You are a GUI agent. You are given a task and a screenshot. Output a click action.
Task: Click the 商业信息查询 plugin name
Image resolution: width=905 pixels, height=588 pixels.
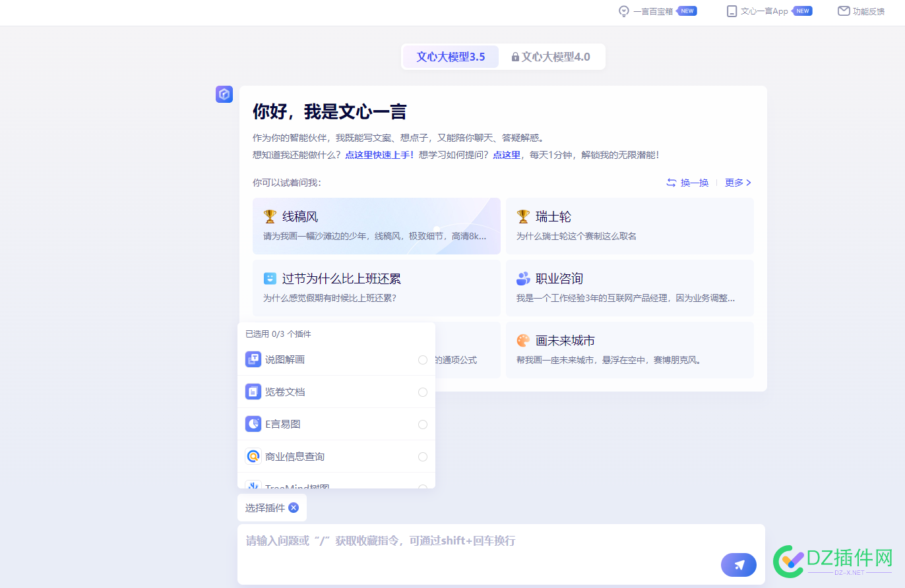point(295,456)
